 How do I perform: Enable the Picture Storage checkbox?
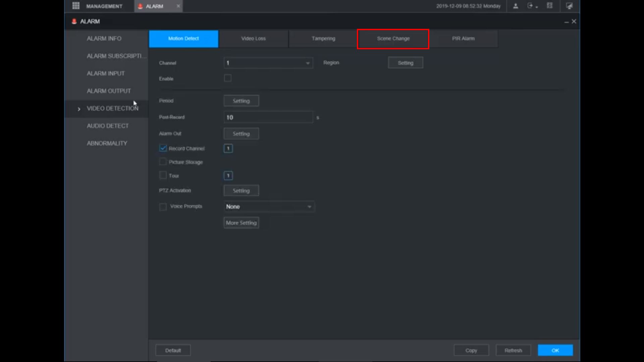click(163, 162)
